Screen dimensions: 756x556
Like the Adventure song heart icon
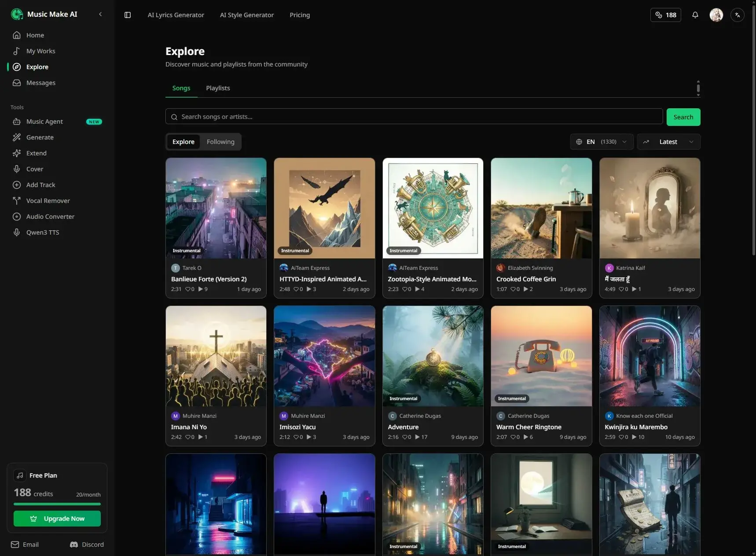pyautogui.click(x=405, y=437)
